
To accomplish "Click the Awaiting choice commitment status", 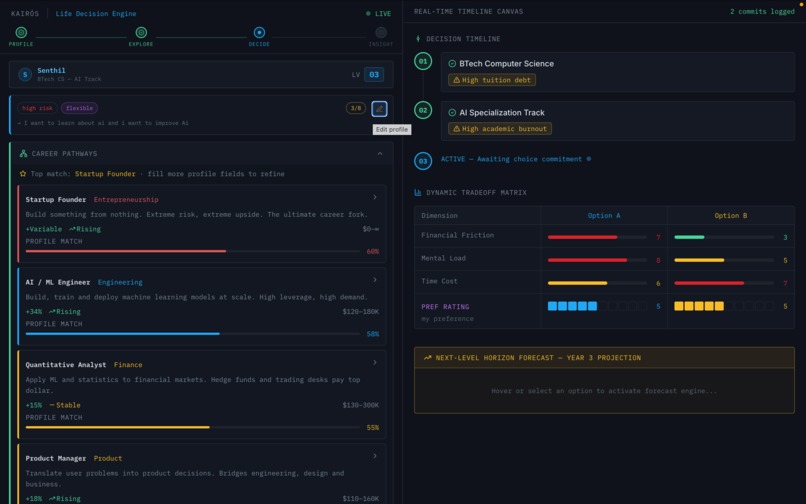I will [x=516, y=159].
